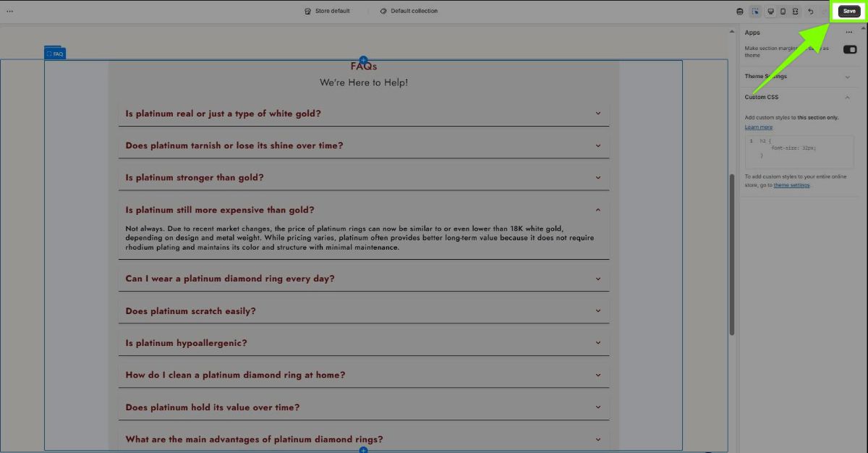Collapse the Custom CSS section
This screenshot has width=868, height=453.
tap(847, 98)
